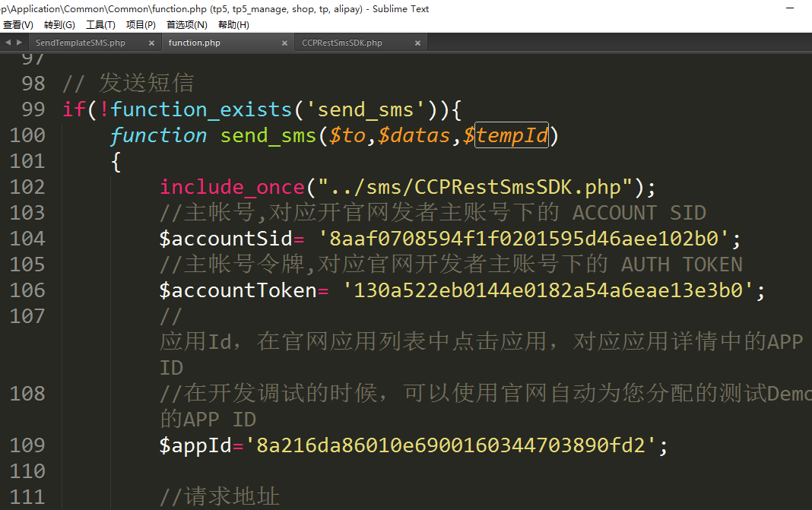Select the function.php tab

[x=195, y=43]
